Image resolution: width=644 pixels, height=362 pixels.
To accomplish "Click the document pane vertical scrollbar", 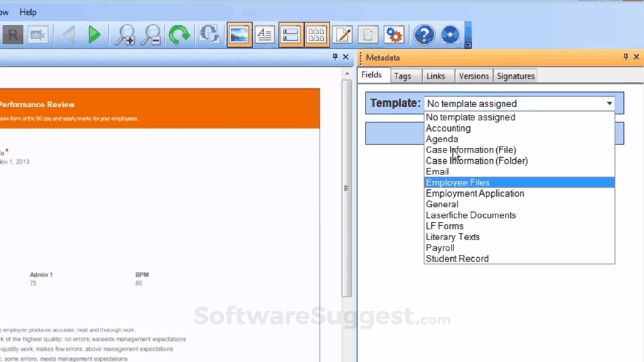I will pyautogui.click(x=347, y=188).
